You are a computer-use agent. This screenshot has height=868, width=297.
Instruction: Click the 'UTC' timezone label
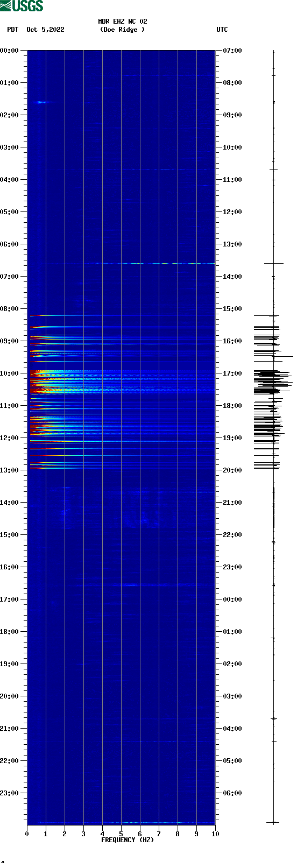pyautogui.click(x=222, y=30)
